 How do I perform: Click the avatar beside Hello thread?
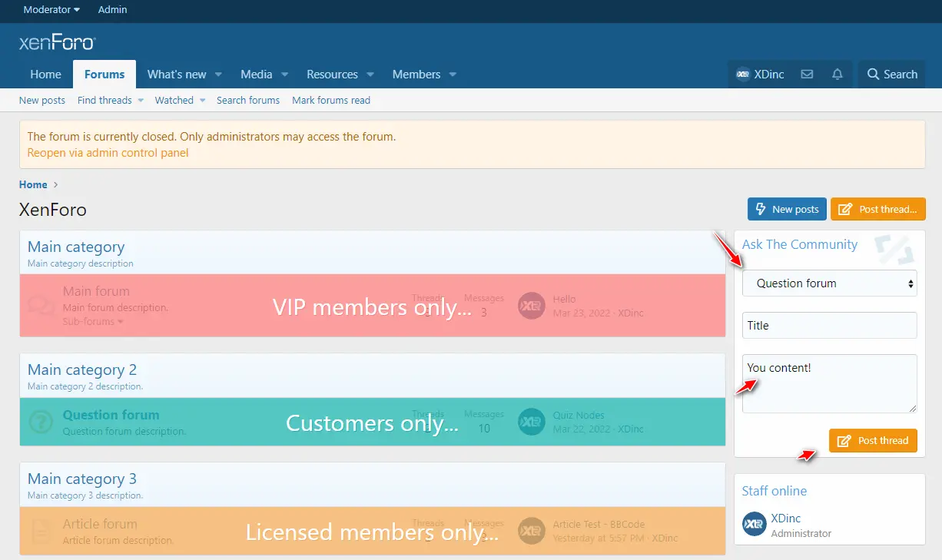(x=532, y=306)
